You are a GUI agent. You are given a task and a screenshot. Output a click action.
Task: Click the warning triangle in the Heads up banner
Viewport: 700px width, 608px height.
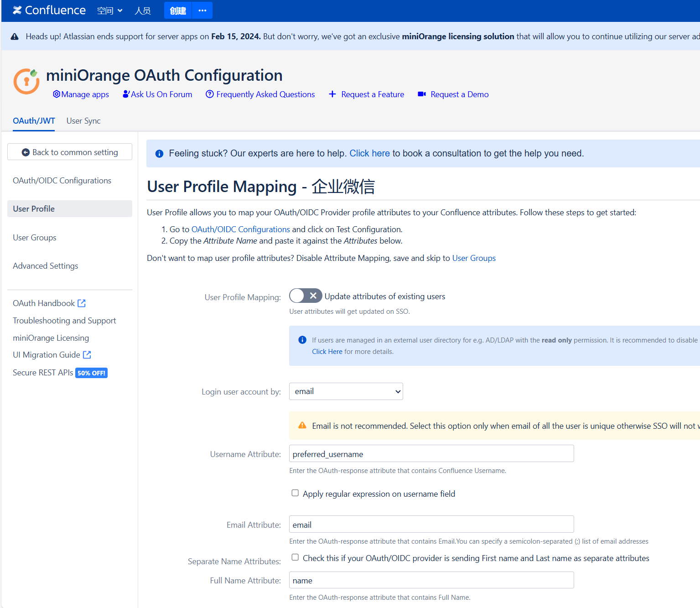point(15,36)
